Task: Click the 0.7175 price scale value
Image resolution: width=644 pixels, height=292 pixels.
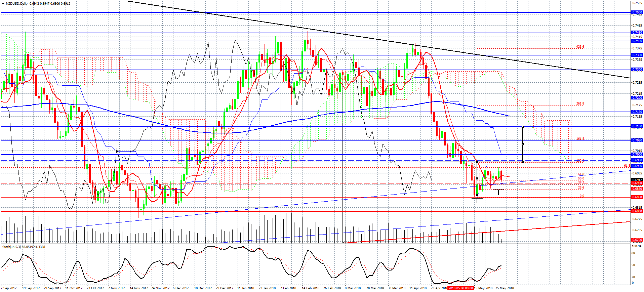Action: [x=637, y=105]
